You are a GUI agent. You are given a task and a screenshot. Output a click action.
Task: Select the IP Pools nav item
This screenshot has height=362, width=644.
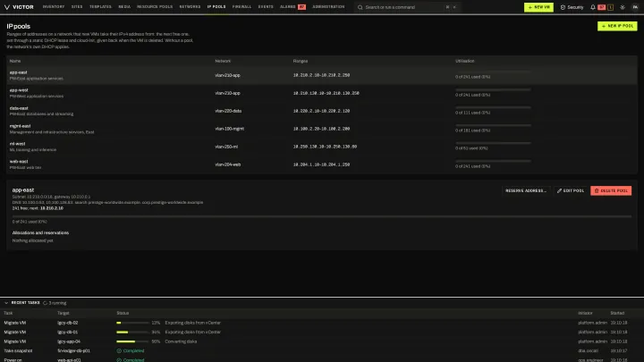[x=216, y=7]
